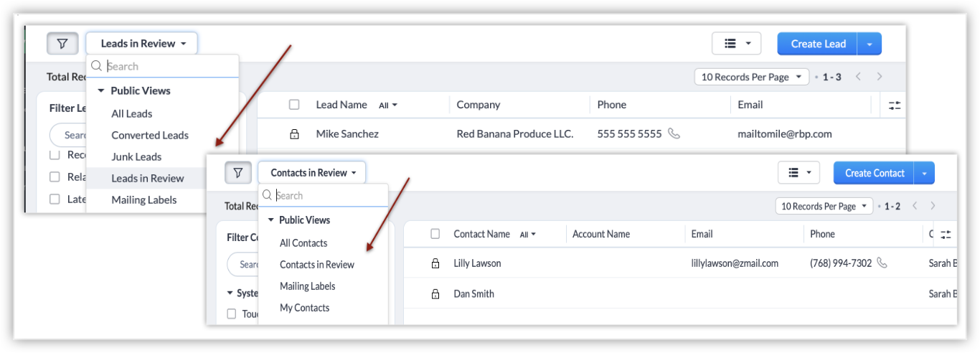
Task: Click the filter icon in Contacts window
Action: [x=238, y=173]
